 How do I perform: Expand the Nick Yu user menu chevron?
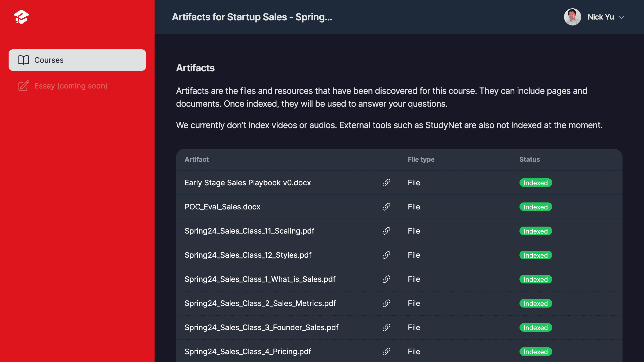621,17
